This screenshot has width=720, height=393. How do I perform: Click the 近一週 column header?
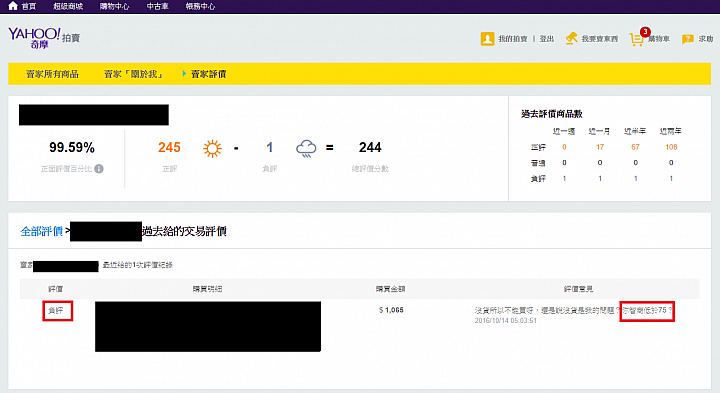(x=564, y=131)
